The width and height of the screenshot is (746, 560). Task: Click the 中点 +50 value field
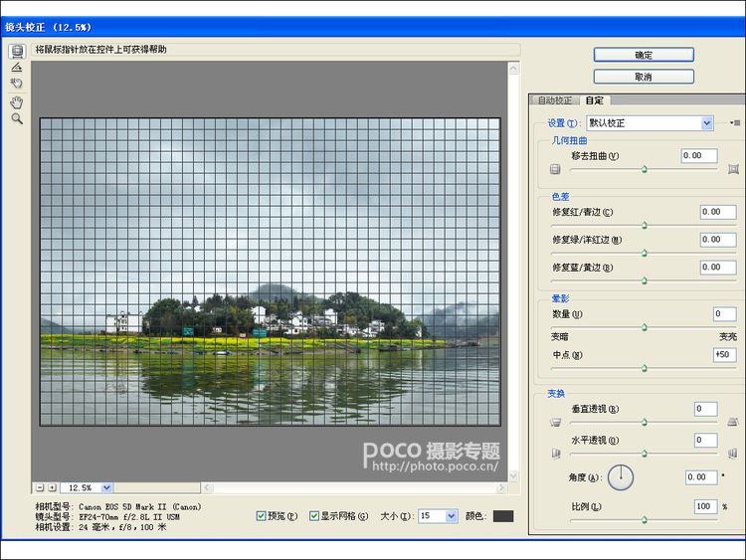point(725,354)
